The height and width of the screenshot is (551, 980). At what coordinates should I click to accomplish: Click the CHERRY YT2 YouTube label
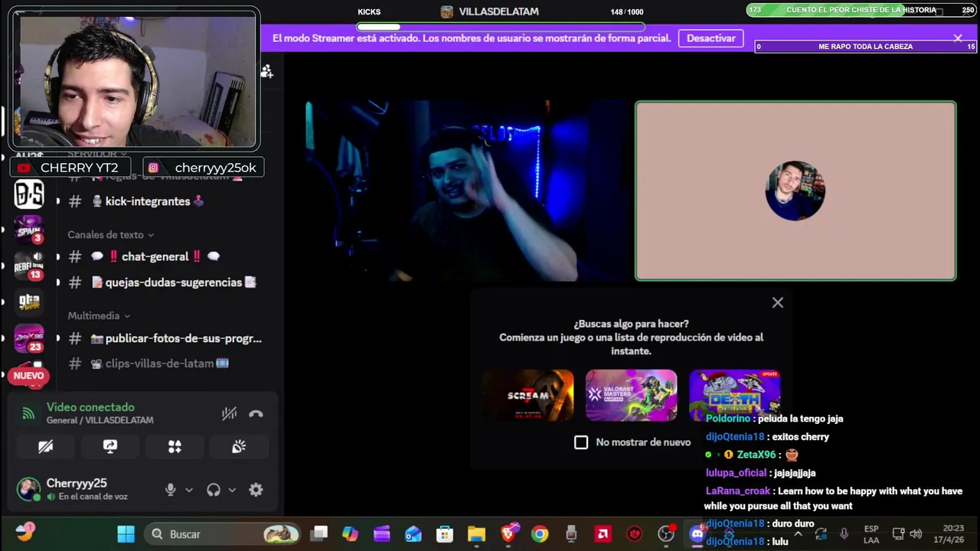click(x=69, y=168)
